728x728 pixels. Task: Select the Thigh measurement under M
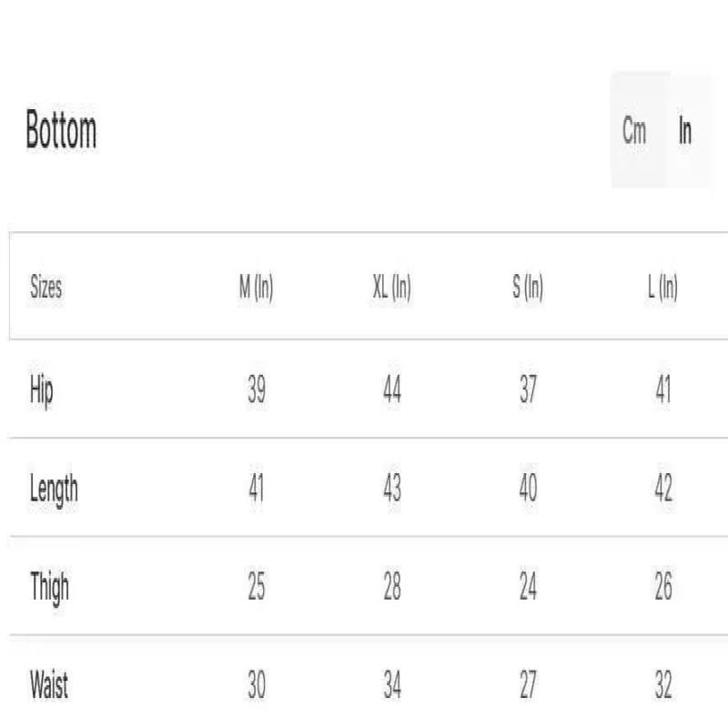257,587
